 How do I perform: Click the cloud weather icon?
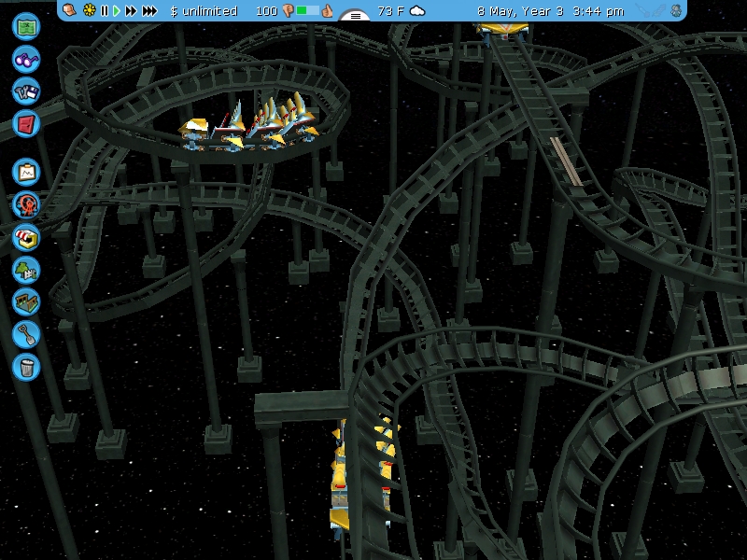(x=417, y=10)
